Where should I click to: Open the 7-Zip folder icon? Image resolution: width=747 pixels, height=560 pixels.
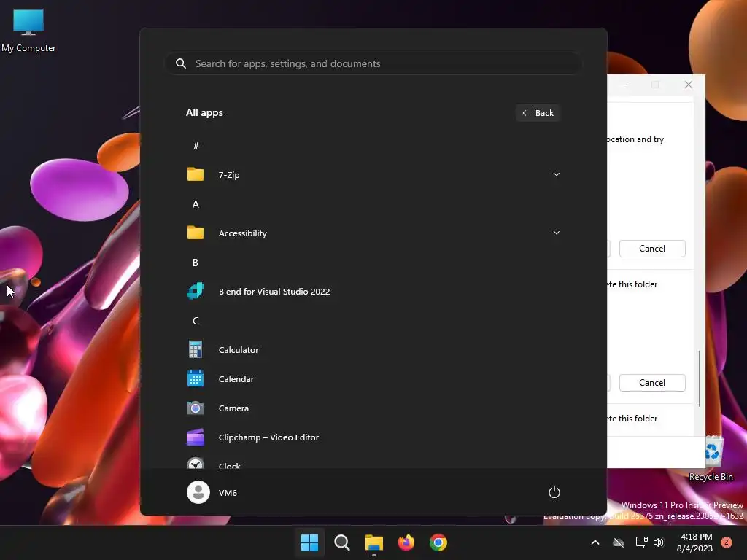(x=196, y=174)
